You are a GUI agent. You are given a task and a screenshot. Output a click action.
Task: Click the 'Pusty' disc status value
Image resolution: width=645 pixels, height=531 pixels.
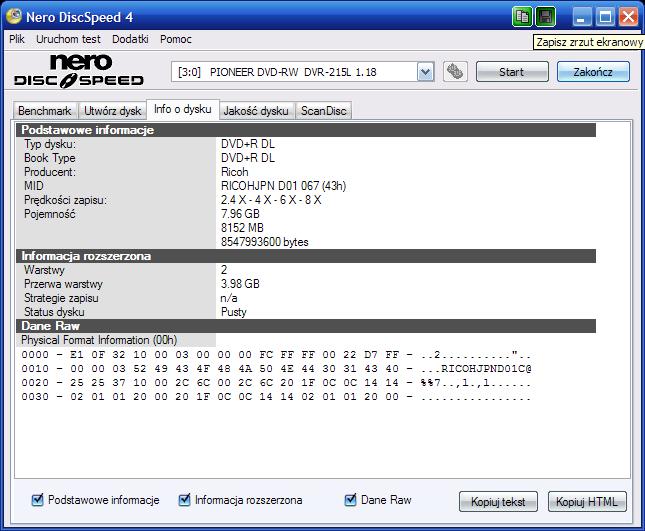[x=234, y=312]
